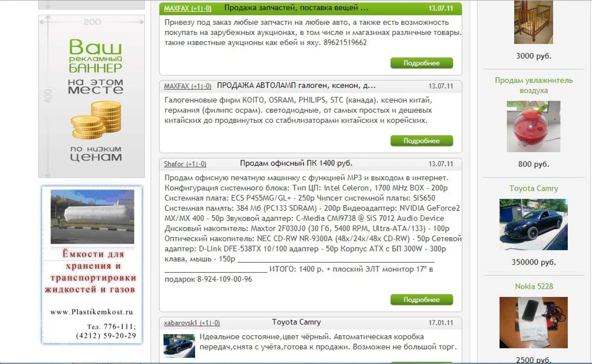Open MAXFAX profile in the green header
The width and height of the screenshot is (592, 364).
187,8
